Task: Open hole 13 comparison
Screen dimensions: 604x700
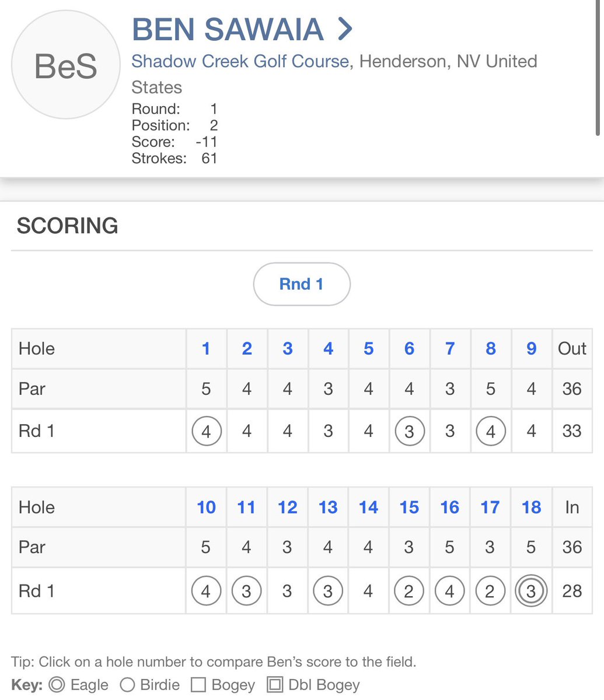Action: click(x=328, y=508)
